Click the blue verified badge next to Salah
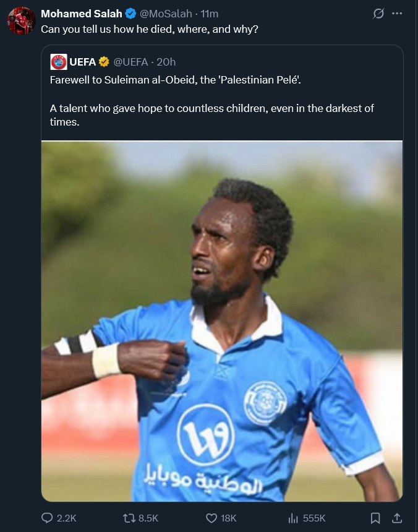This screenshot has width=418, height=532. (130, 14)
